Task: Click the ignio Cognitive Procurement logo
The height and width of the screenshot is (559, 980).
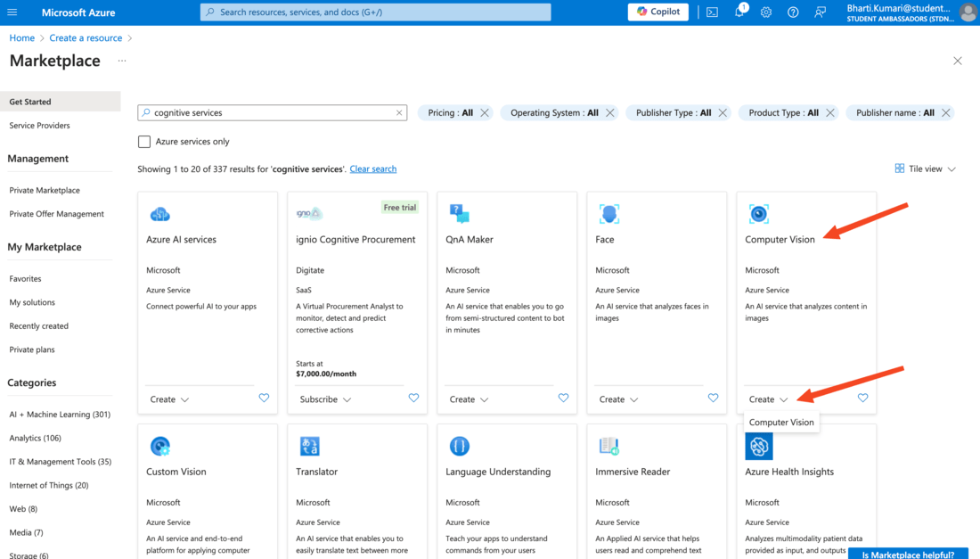Action: click(309, 213)
